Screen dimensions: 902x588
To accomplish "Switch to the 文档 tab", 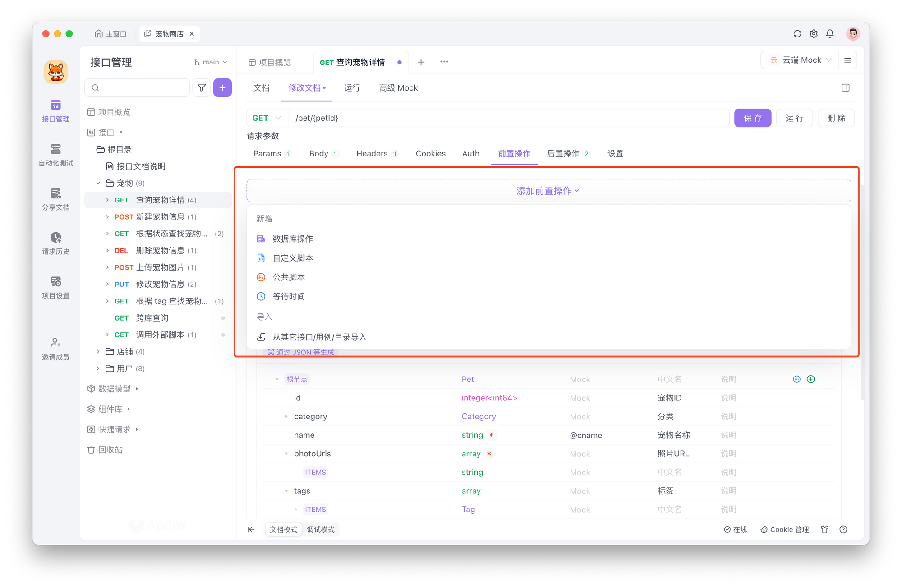I will [x=262, y=88].
